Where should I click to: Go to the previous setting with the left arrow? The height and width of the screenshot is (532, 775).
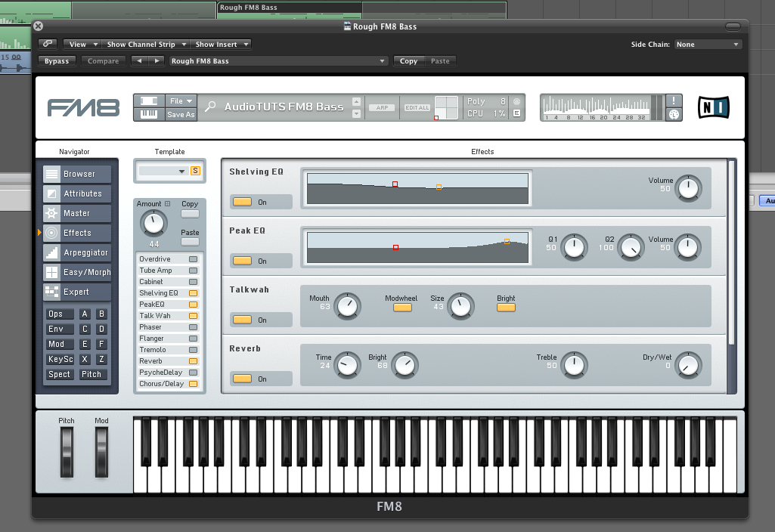point(139,60)
